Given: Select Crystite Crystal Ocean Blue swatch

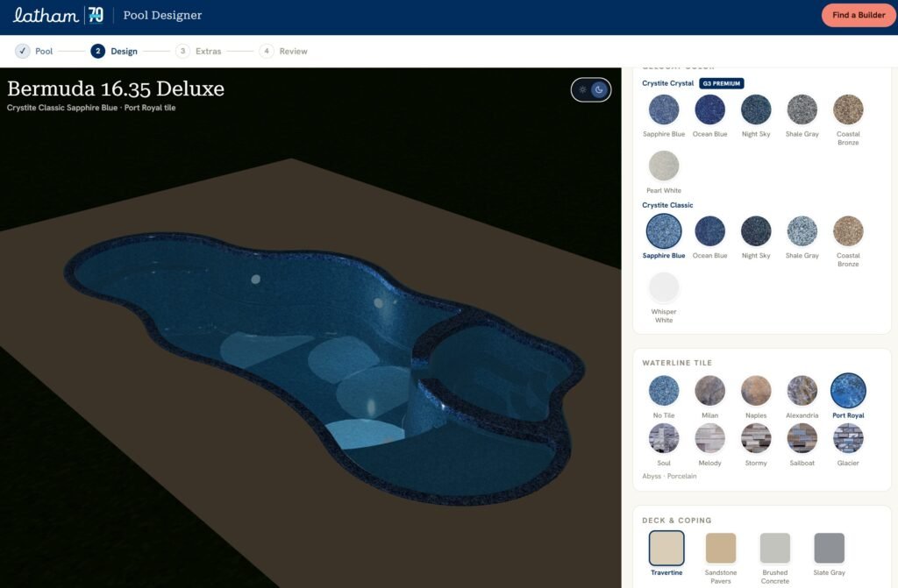Looking at the screenshot, I should (x=709, y=110).
